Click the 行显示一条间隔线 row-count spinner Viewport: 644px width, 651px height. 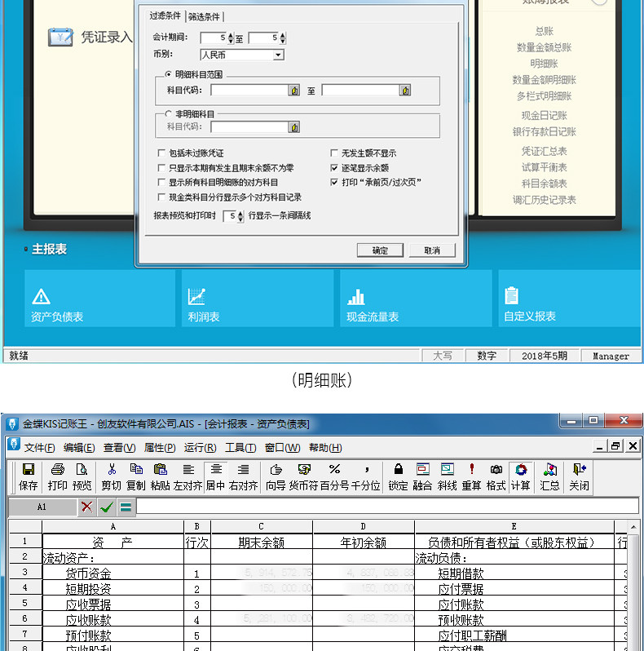click(240, 216)
